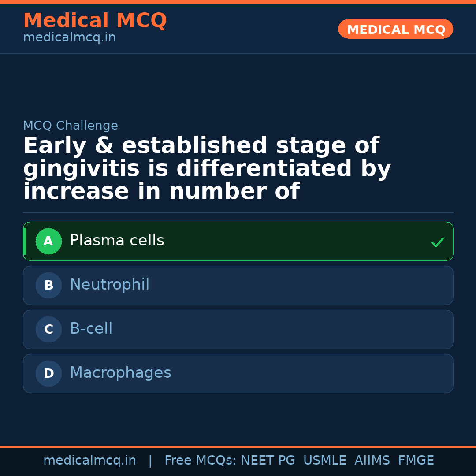Click the green checkmark on Plasma cells
The height and width of the screenshot is (476, 476).
(437, 242)
